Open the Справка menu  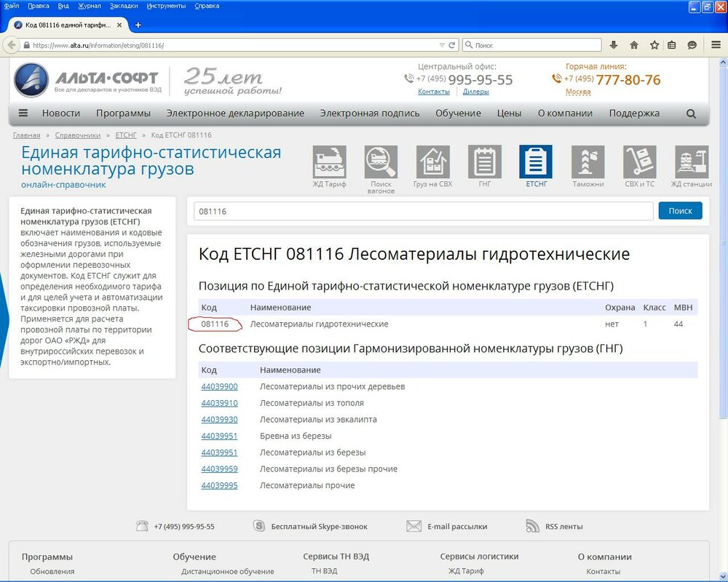207,6
